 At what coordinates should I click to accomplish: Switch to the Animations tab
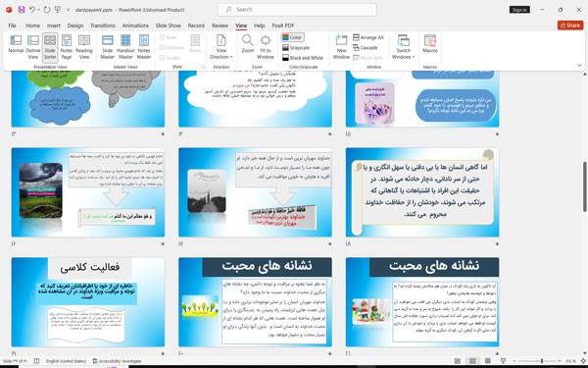point(135,26)
